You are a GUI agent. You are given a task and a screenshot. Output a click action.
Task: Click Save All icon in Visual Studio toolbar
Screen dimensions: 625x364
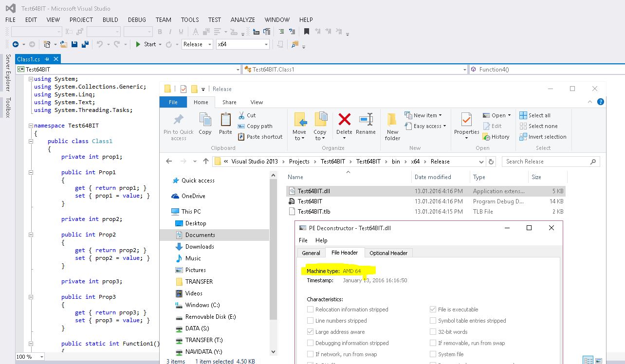pos(85,44)
